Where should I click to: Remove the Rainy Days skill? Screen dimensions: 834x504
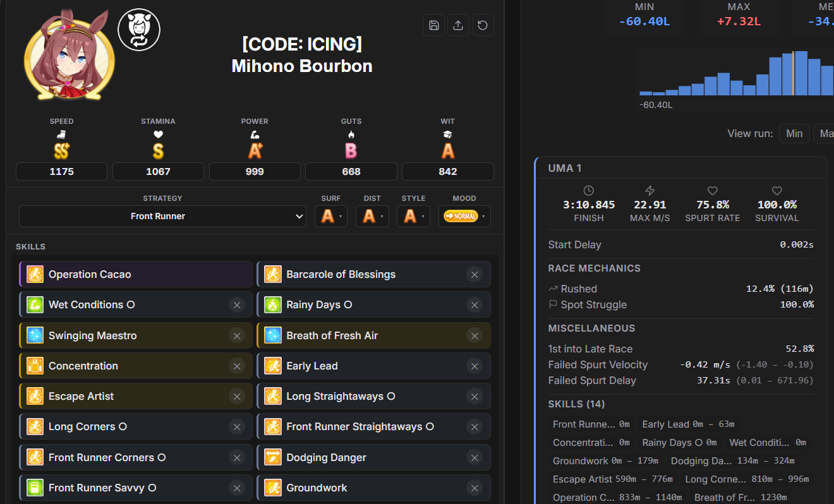pos(474,304)
